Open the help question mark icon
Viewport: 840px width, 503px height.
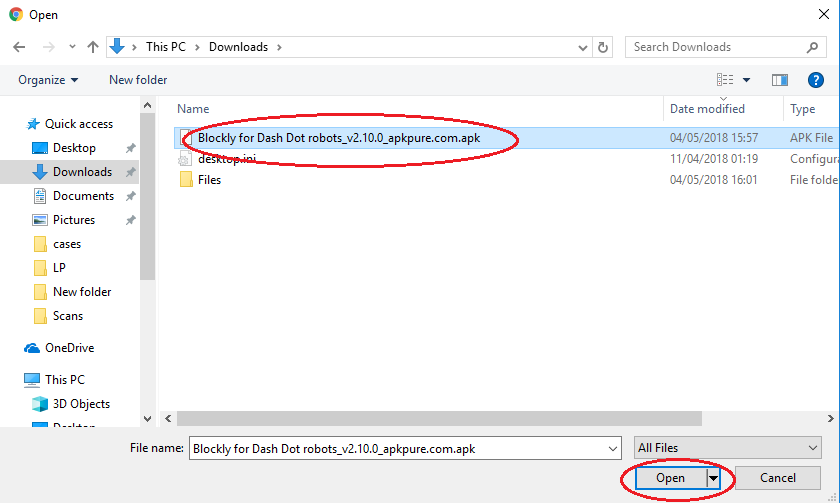point(815,80)
